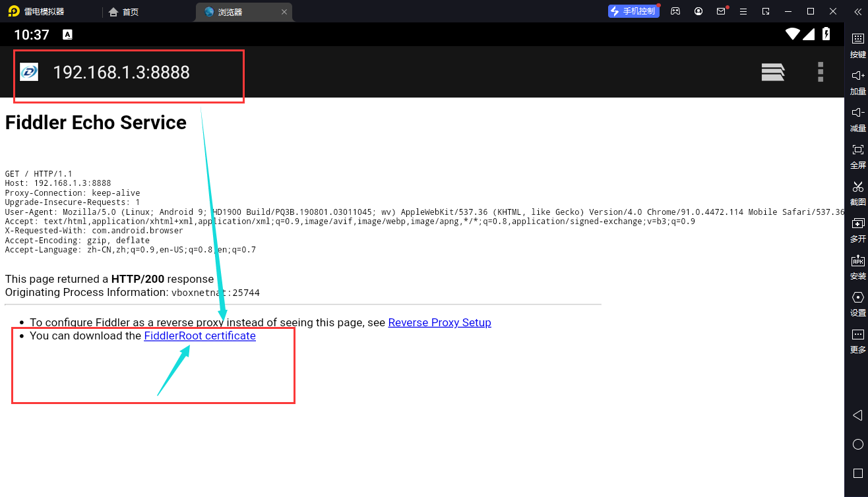
Task: Open the gamepad icon in the title bar
Action: pyautogui.click(x=675, y=11)
